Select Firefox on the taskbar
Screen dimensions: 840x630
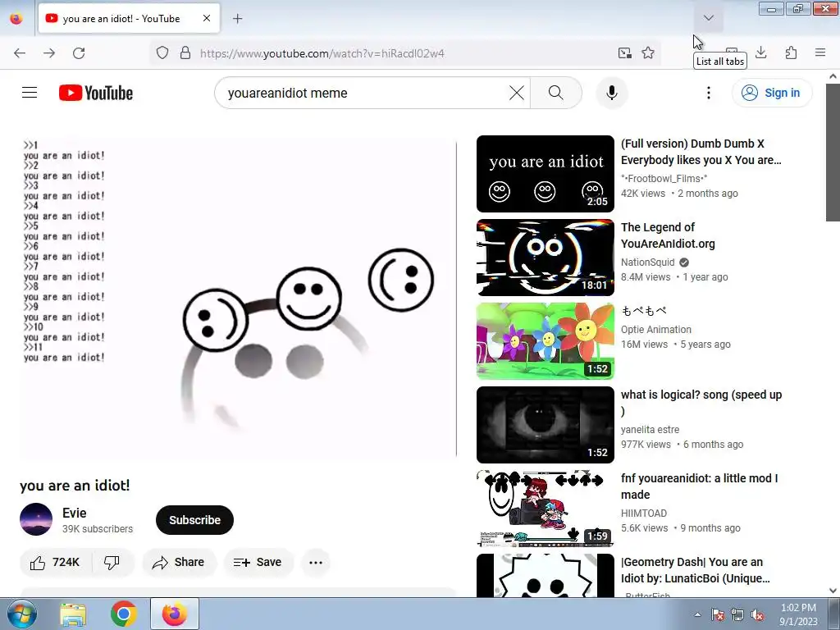[x=175, y=614]
